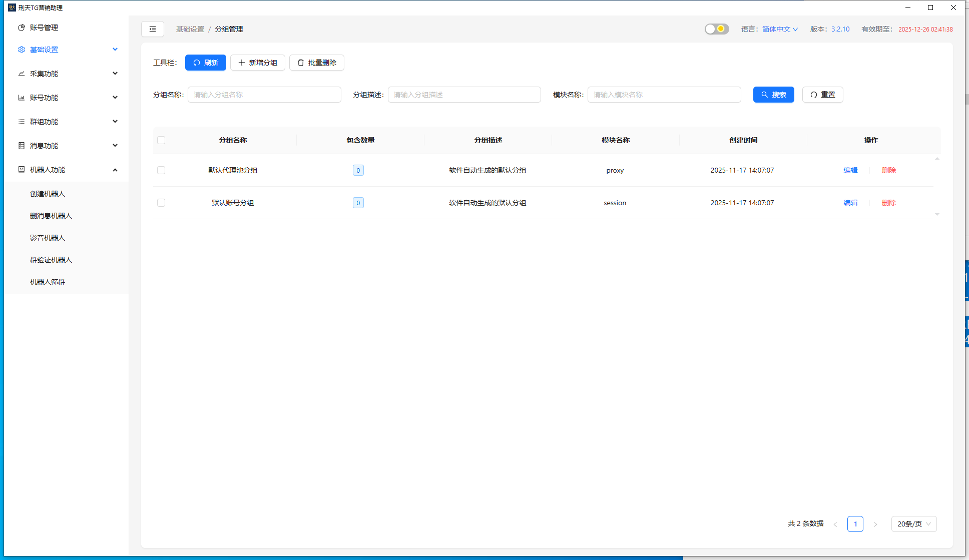Open 消息功能 via its sidebar icon

click(x=21, y=145)
